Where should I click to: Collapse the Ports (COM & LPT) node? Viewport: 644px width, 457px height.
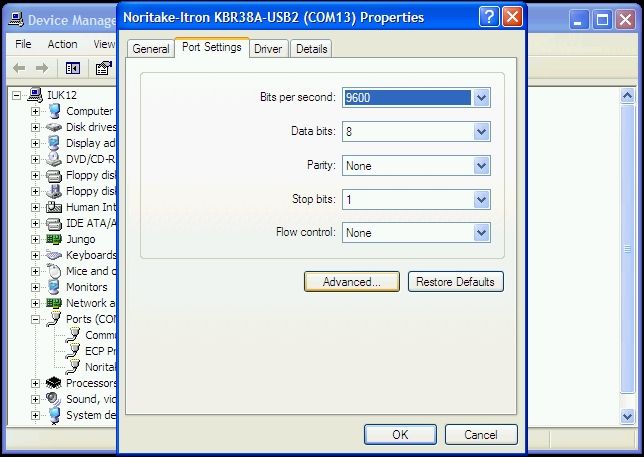[x=35, y=320]
